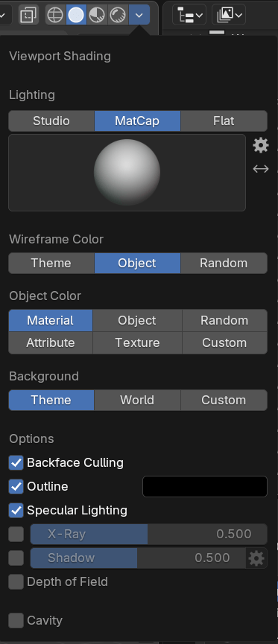This screenshot has width=278, height=644.
Task: Click the MatCap sphere preview
Action: tap(127, 173)
